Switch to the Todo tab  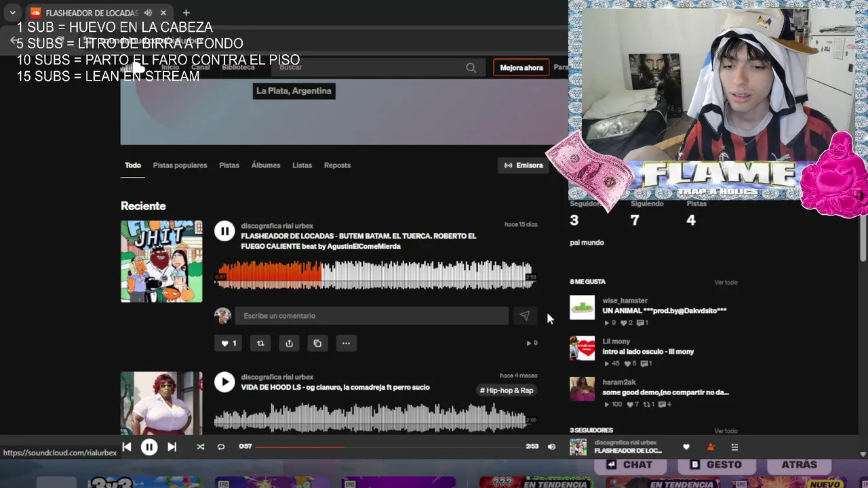coord(133,165)
